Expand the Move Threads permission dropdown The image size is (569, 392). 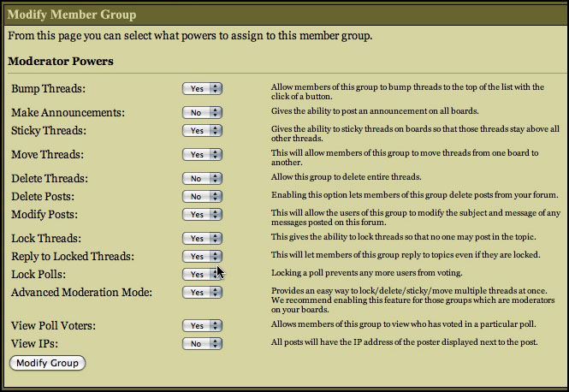202,155
